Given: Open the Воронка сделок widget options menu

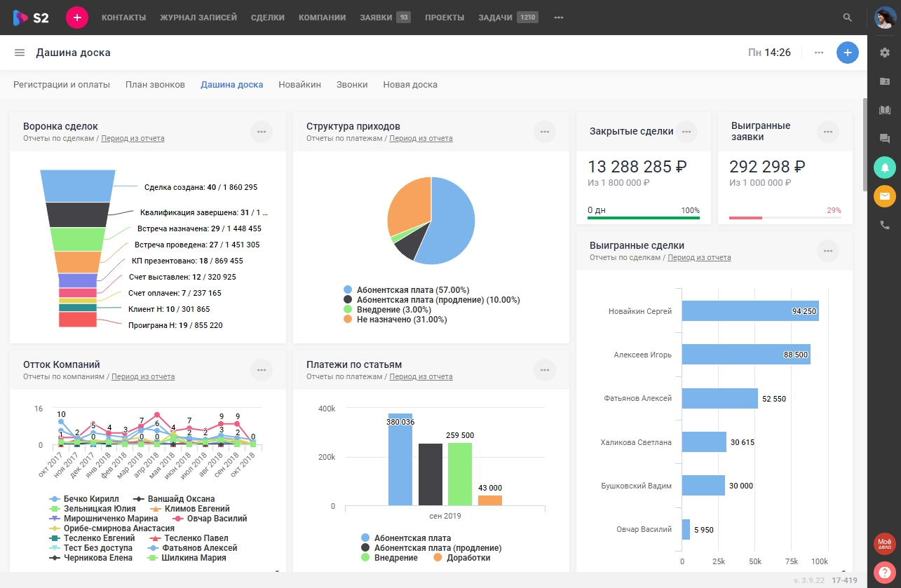Looking at the screenshot, I should (x=262, y=132).
